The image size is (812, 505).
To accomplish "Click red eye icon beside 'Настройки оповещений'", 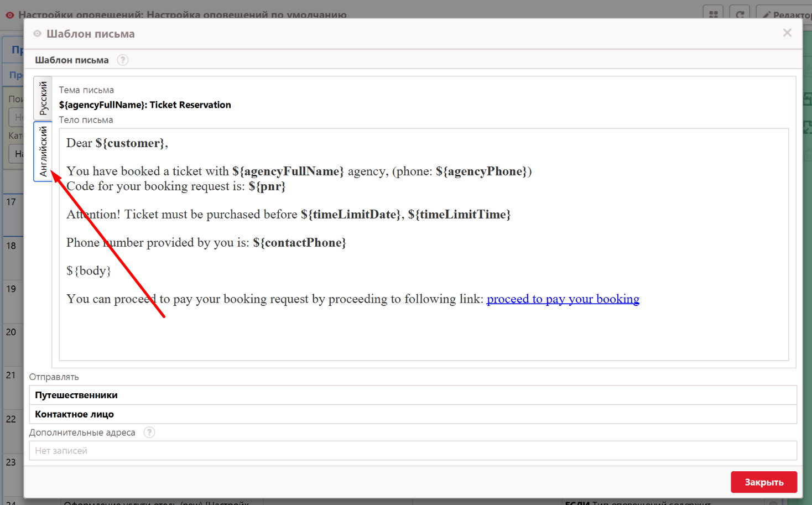I will [x=9, y=15].
